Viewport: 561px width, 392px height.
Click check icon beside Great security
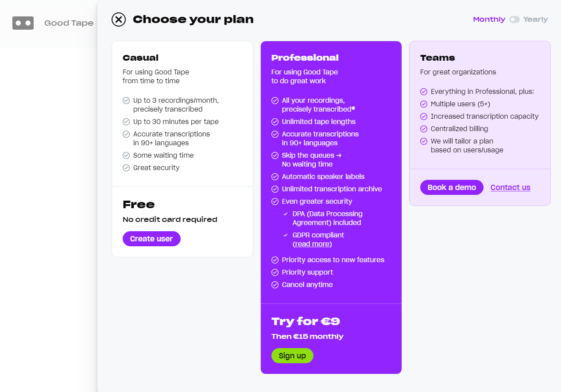coord(126,168)
